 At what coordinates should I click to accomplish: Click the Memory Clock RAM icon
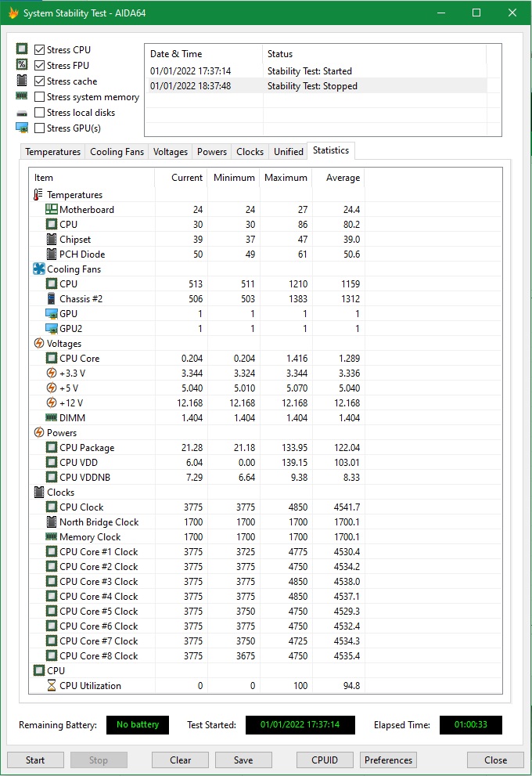[x=52, y=536]
